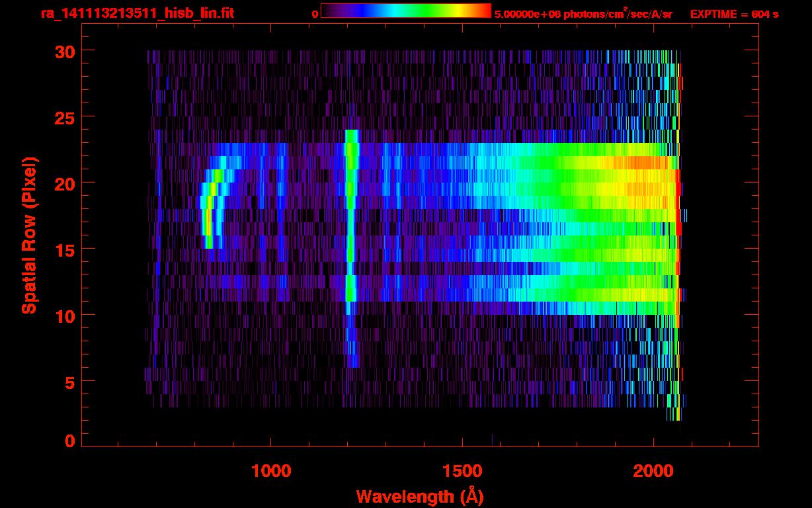The image size is (812, 508).
Task: Click the Spatial Row (Pixel) axis title
Action: pos(28,235)
